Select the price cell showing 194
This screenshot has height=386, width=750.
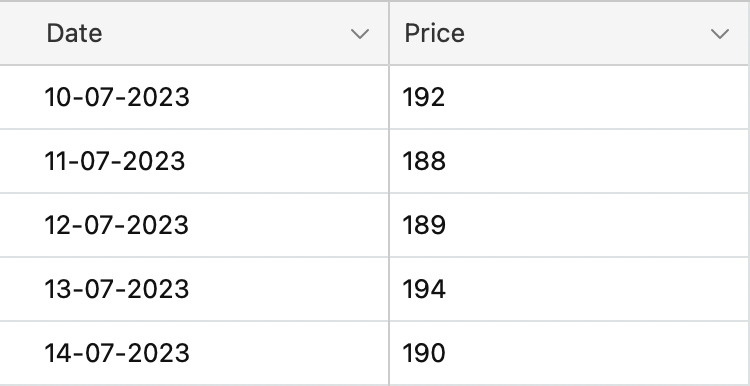(569, 289)
